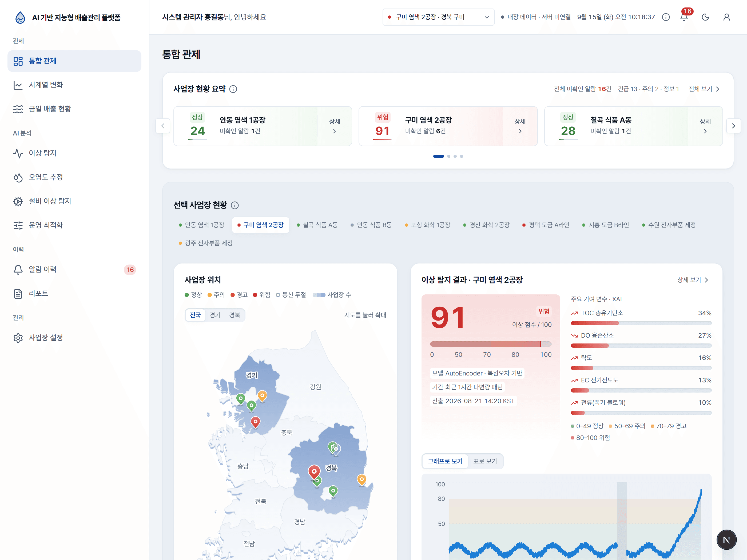Image resolution: width=747 pixels, height=560 pixels.
Task: Click the 강원 region on the map
Action: [315, 387]
